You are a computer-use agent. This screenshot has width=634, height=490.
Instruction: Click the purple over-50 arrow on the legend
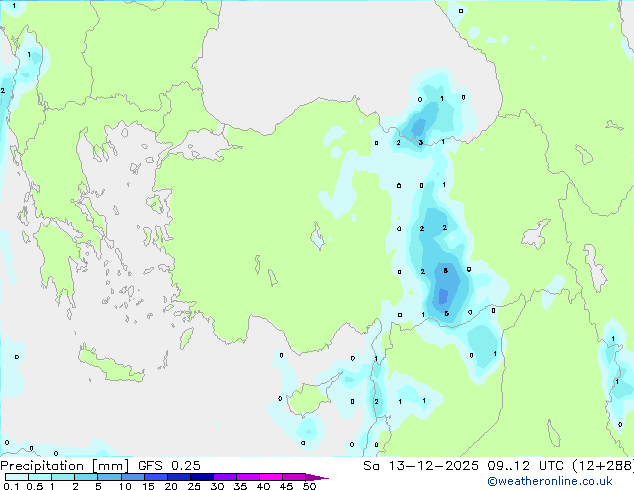317,477
